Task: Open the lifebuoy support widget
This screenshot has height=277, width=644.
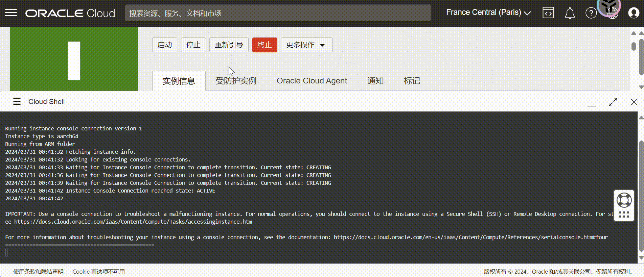Action: click(624, 200)
